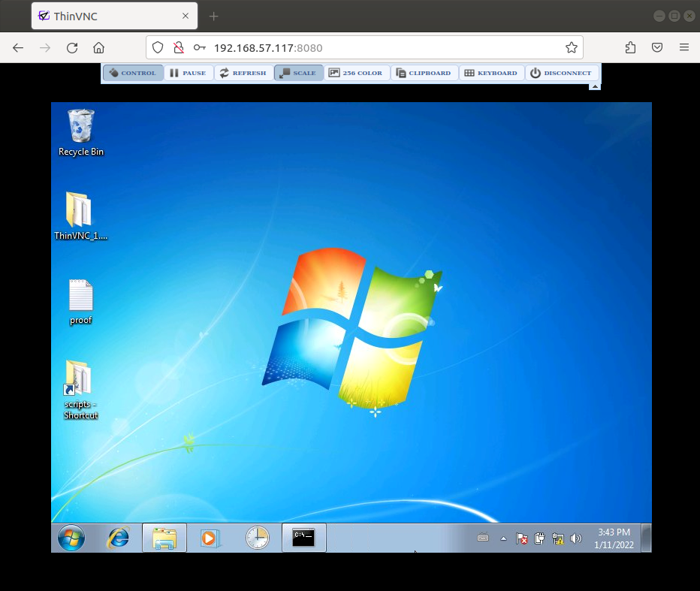Go to the browser home page
Screen dimensions: 700x591
98,48
